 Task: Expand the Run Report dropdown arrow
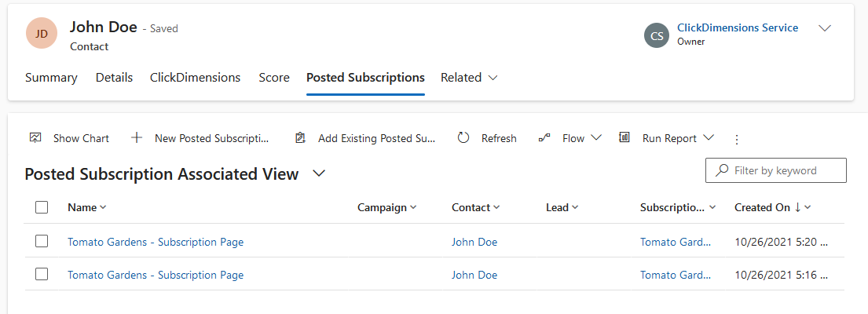point(708,137)
